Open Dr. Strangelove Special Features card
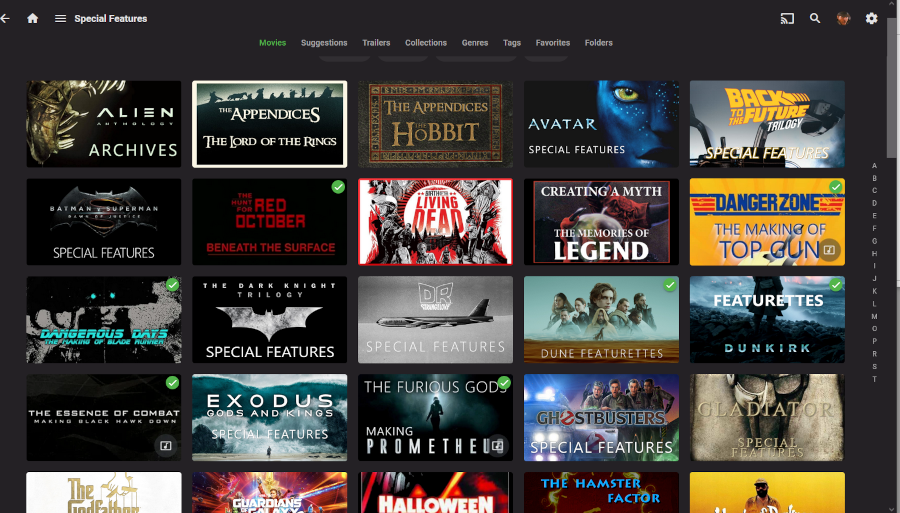The image size is (900, 513). click(436, 320)
